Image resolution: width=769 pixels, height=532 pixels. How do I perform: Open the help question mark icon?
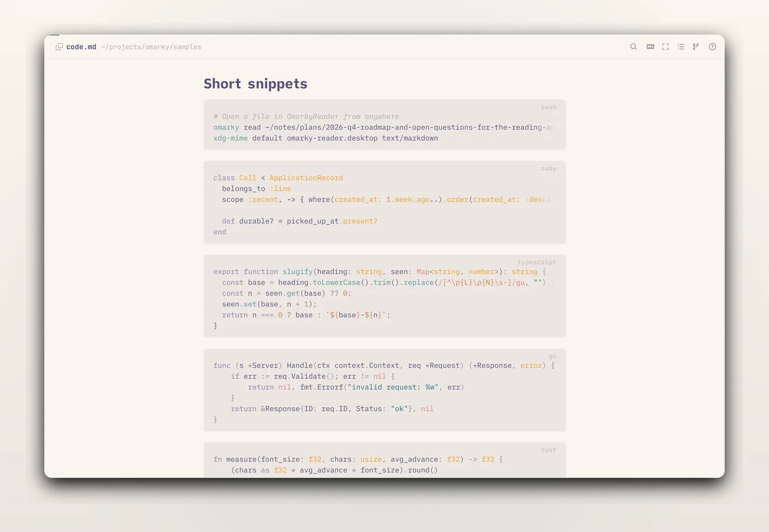(712, 47)
